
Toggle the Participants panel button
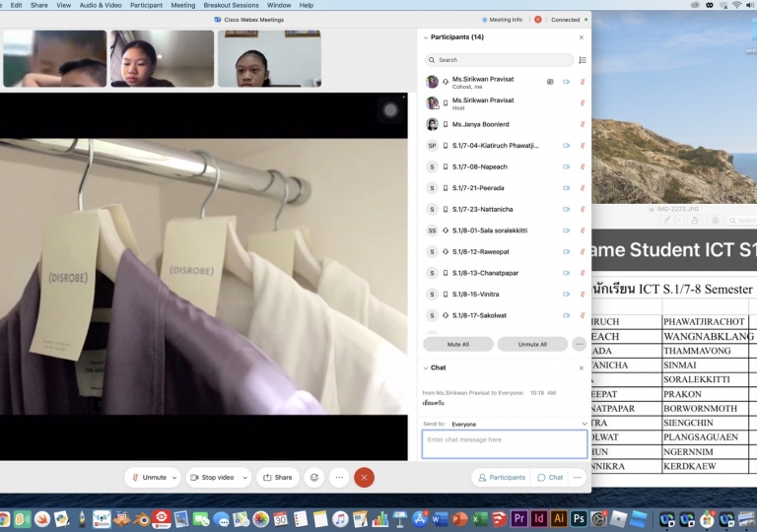pos(501,478)
